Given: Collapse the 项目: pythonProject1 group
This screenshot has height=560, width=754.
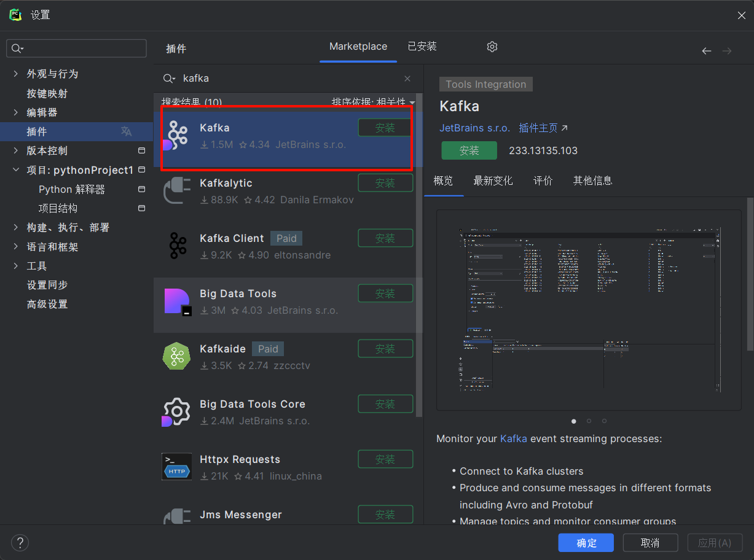Looking at the screenshot, I should coord(16,170).
